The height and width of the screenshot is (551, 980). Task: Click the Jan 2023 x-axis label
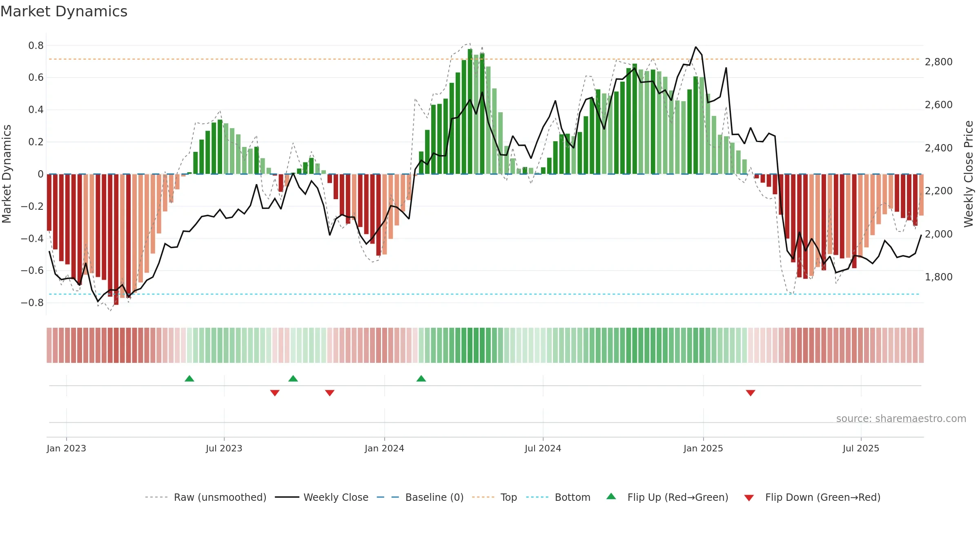tap(66, 448)
